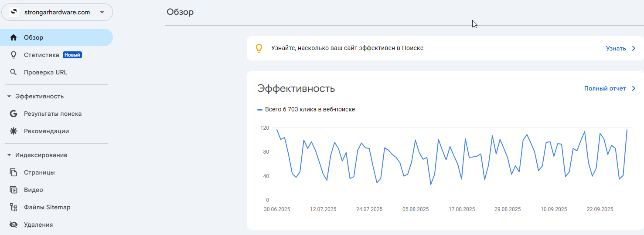
Task: Click the Новый badge next to Статистика
Action: [x=72, y=55]
